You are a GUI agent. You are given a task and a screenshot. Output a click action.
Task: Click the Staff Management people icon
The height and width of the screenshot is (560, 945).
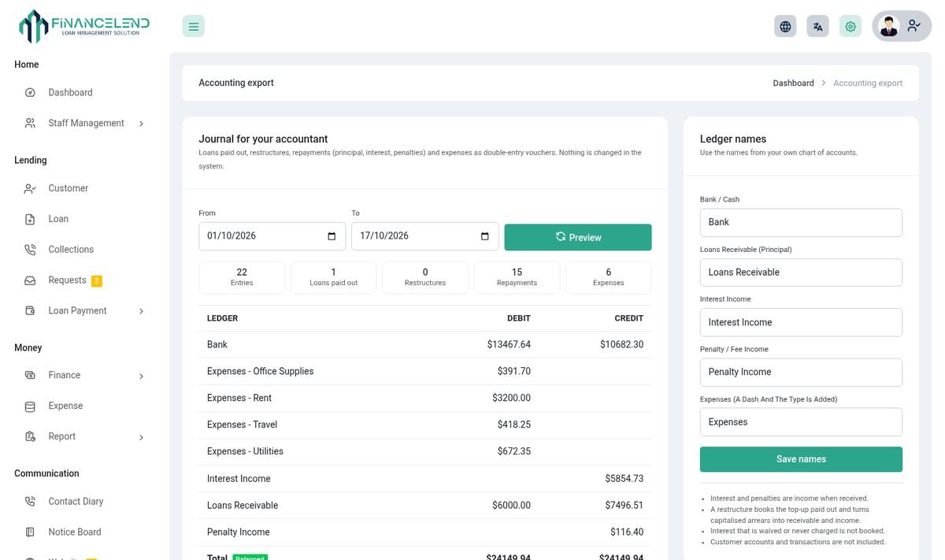30,123
